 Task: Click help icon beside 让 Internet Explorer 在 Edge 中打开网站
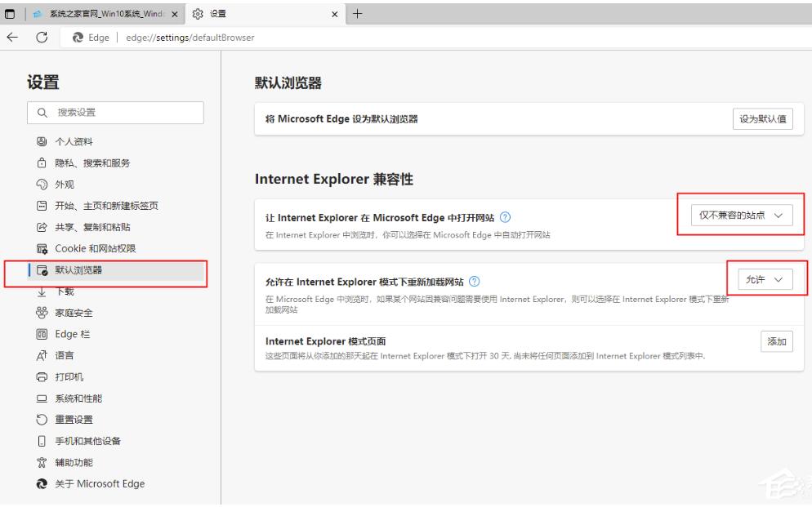pos(505,217)
